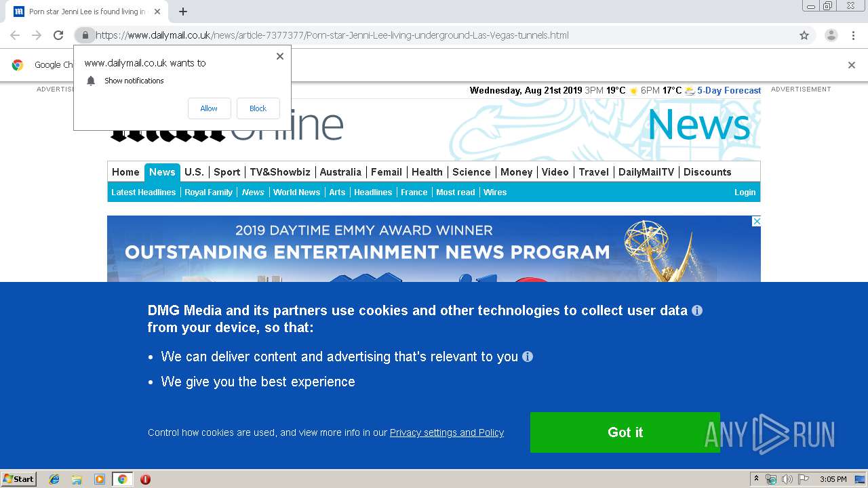Open Headlines sub-navigation link

point(373,192)
